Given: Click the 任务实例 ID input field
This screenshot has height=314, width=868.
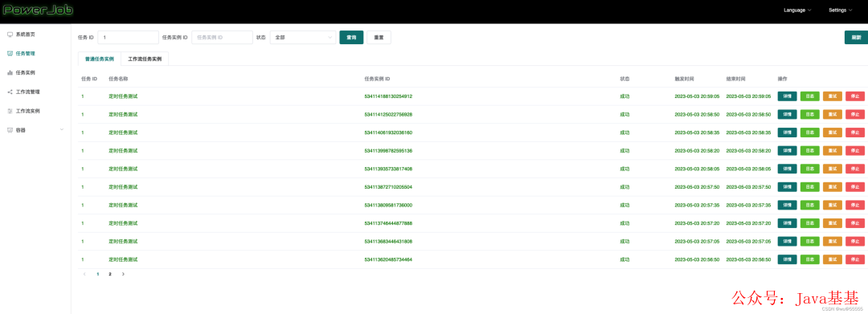Looking at the screenshot, I should [222, 38].
